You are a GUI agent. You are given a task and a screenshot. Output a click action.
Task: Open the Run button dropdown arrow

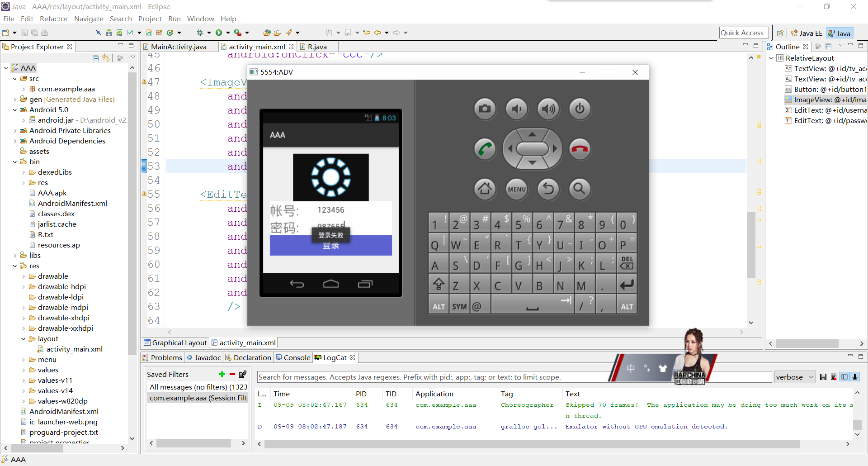(x=228, y=33)
